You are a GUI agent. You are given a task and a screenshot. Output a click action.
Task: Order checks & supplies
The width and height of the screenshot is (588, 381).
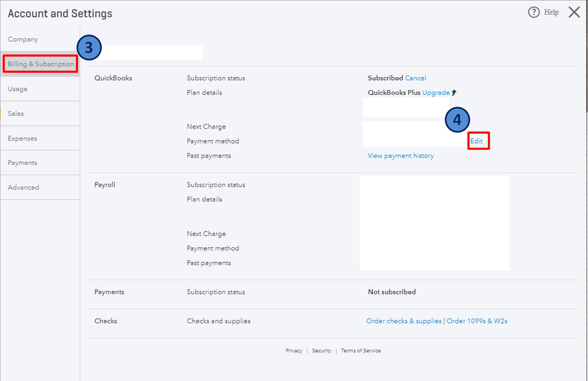(404, 322)
